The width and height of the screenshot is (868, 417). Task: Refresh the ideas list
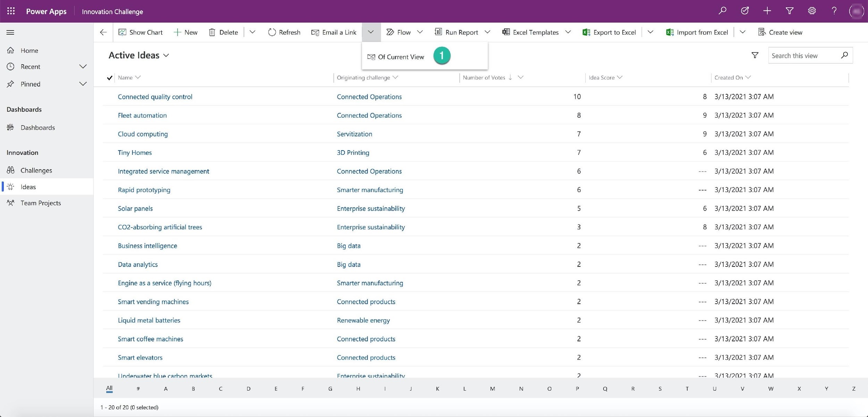284,32
